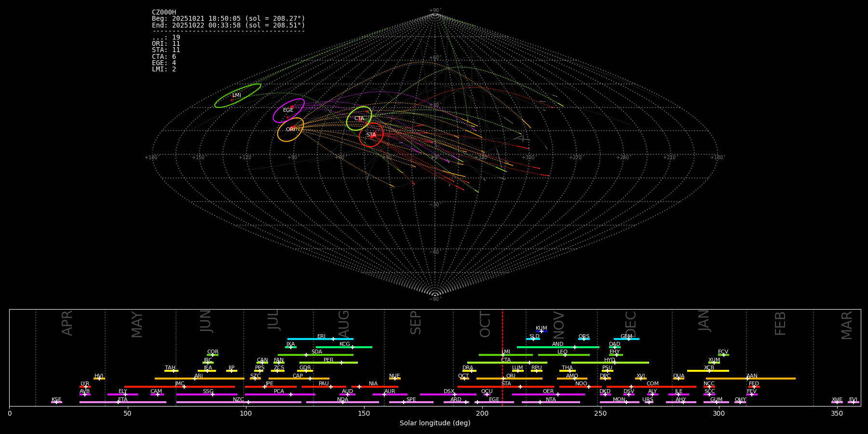Click the 200 tick label on the longitude axis
This screenshot has height=434, width=868.
click(x=482, y=414)
